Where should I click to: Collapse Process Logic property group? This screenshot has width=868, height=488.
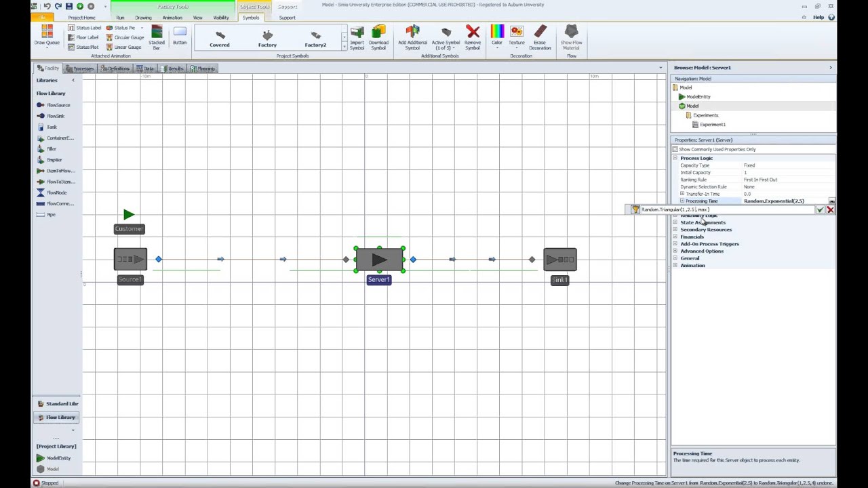tap(675, 158)
